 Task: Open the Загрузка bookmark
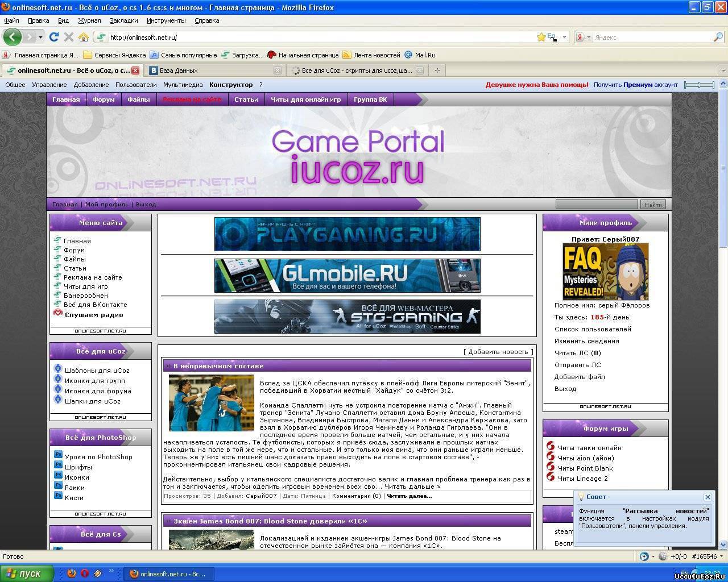(x=242, y=55)
